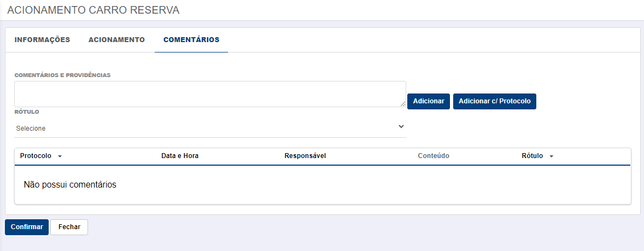Open the Rótulo Selecione dropdown
This screenshot has width=644, height=251.
(210, 128)
